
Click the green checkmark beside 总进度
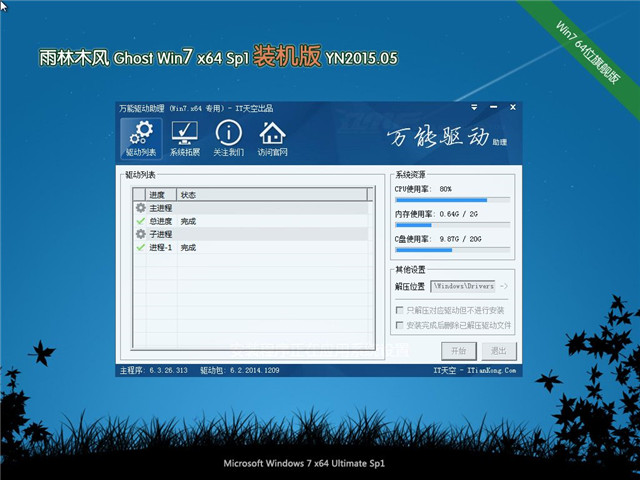pyautogui.click(x=140, y=221)
